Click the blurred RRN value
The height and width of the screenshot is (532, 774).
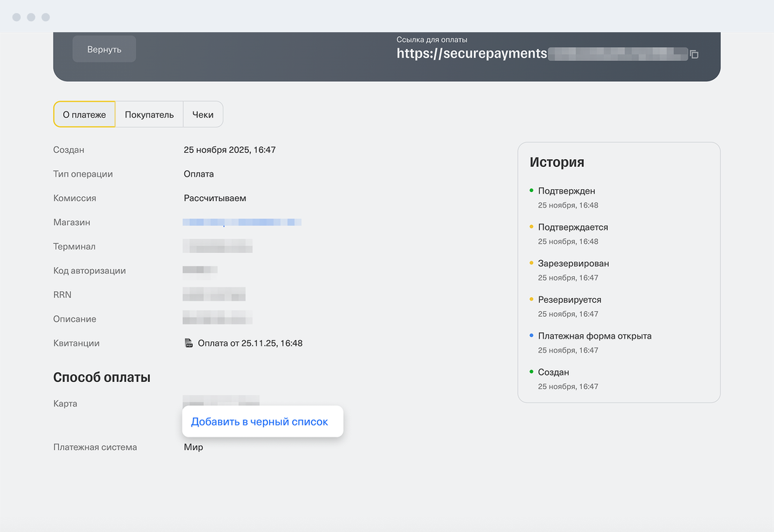tap(214, 294)
